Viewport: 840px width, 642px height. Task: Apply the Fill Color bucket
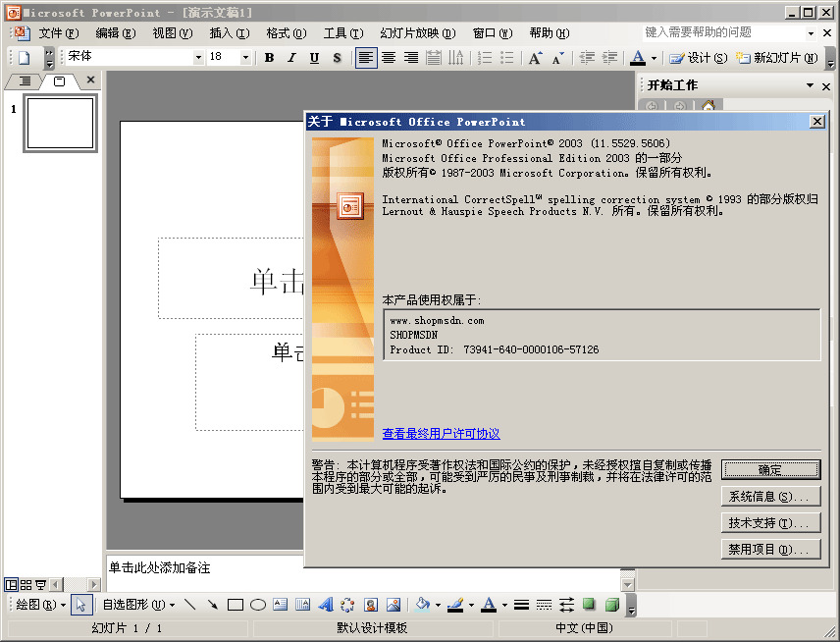coord(423,605)
